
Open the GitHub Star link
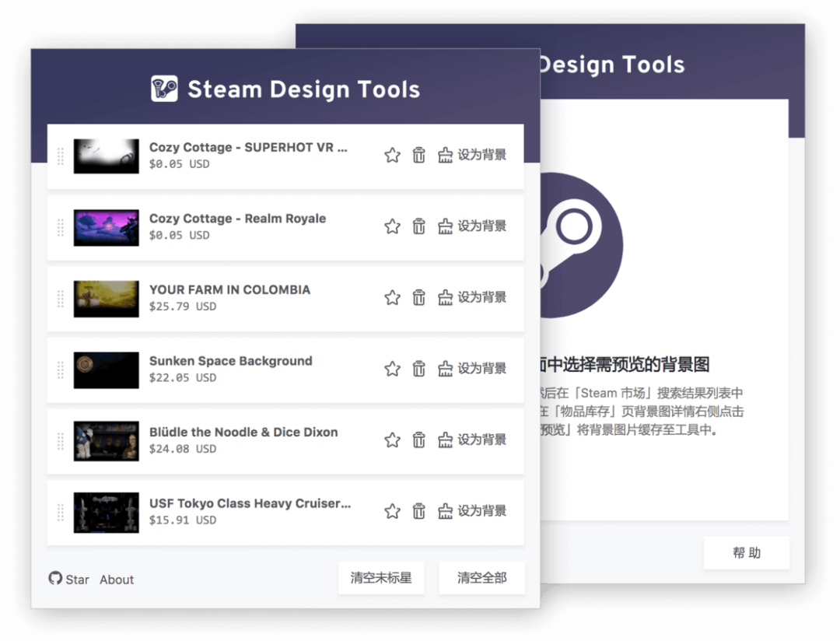click(x=68, y=579)
